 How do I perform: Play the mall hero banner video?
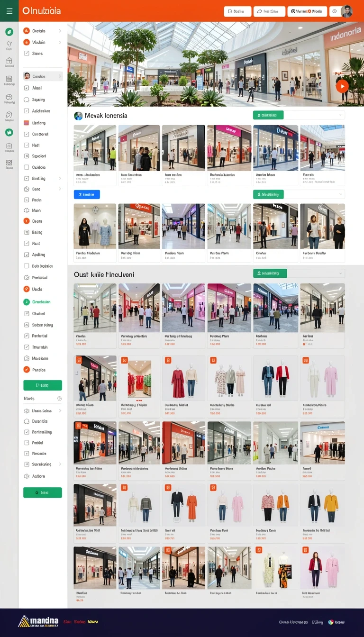click(342, 86)
